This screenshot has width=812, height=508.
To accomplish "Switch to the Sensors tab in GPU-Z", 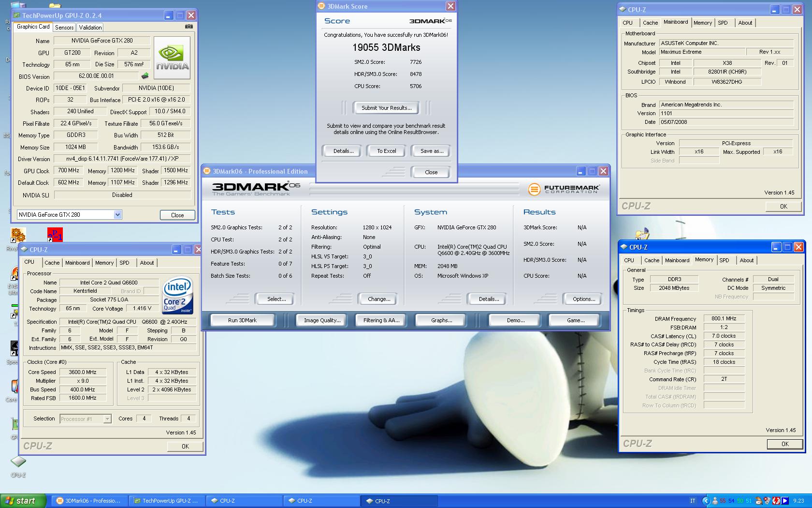I will pos(64,28).
